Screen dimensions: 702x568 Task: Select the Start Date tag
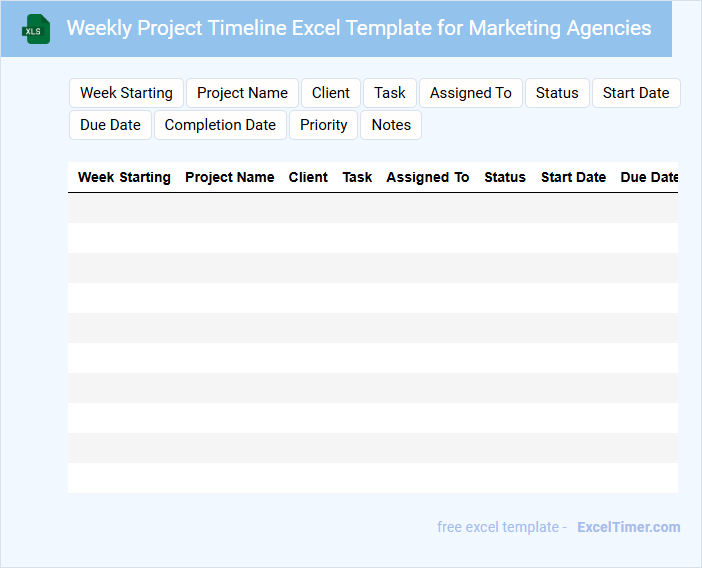coord(636,93)
